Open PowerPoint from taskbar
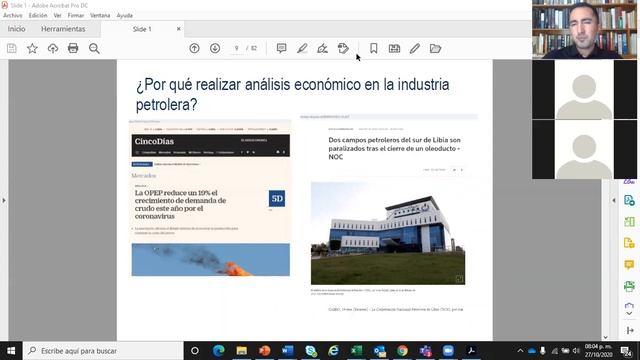The image size is (640, 360). coord(264,351)
